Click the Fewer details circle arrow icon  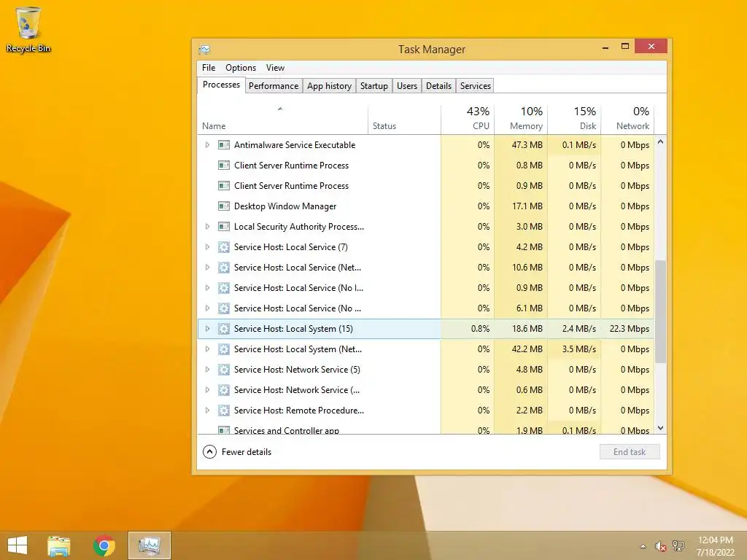(x=209, y=452)
